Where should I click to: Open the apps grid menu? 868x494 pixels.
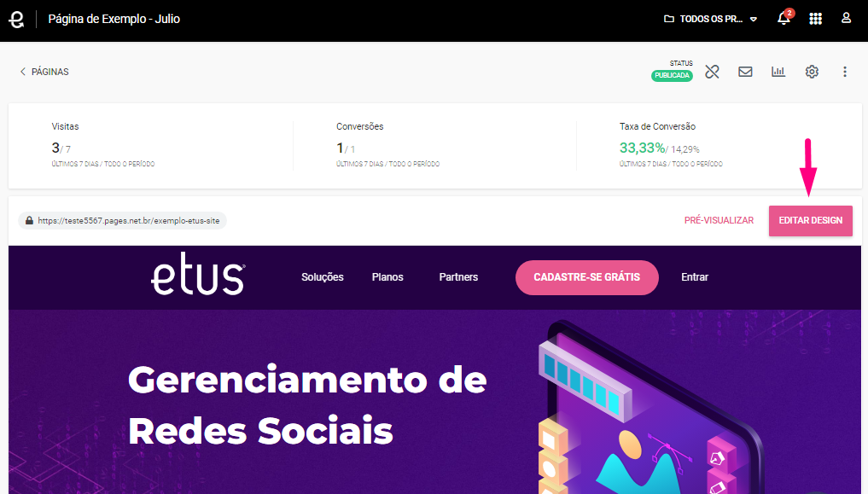tap(815, 19)
